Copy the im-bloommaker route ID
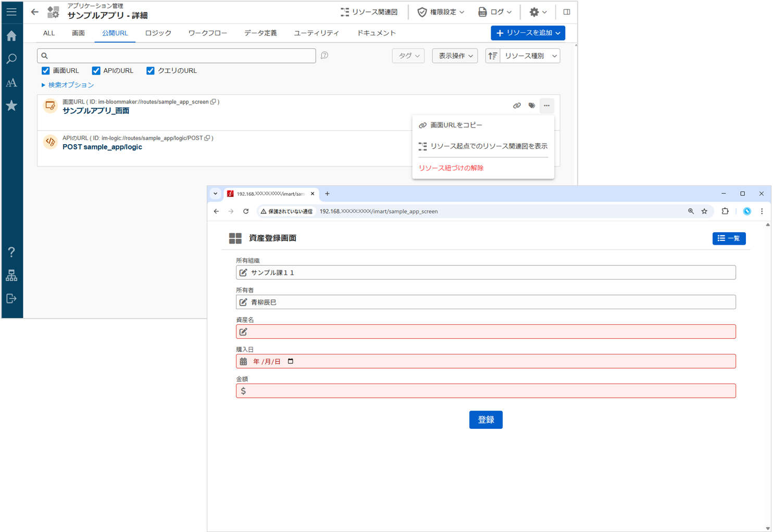Image resolution: width=773 pixels, height=532 pixels. tap(213, 102)
